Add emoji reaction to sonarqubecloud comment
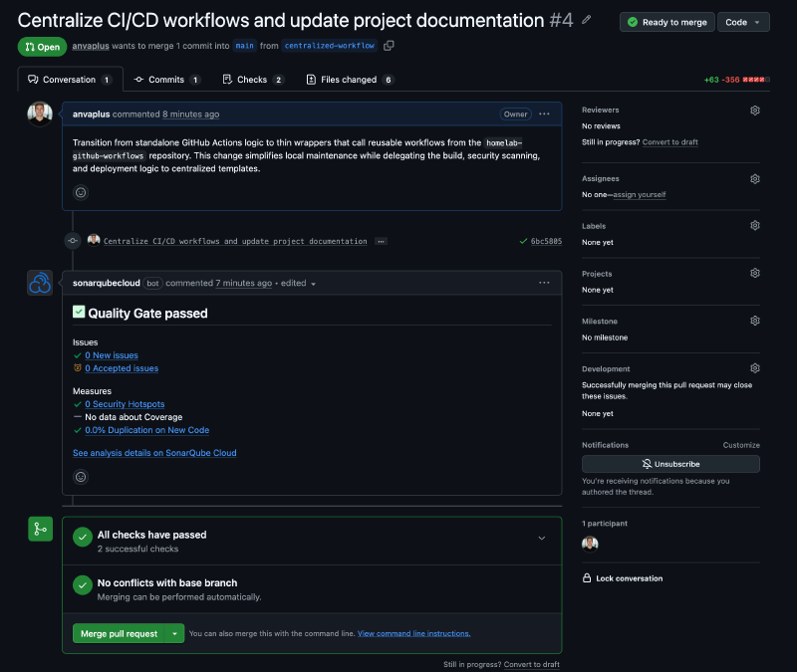The width and height of the screenshot is (797, 672). point(81,477)
